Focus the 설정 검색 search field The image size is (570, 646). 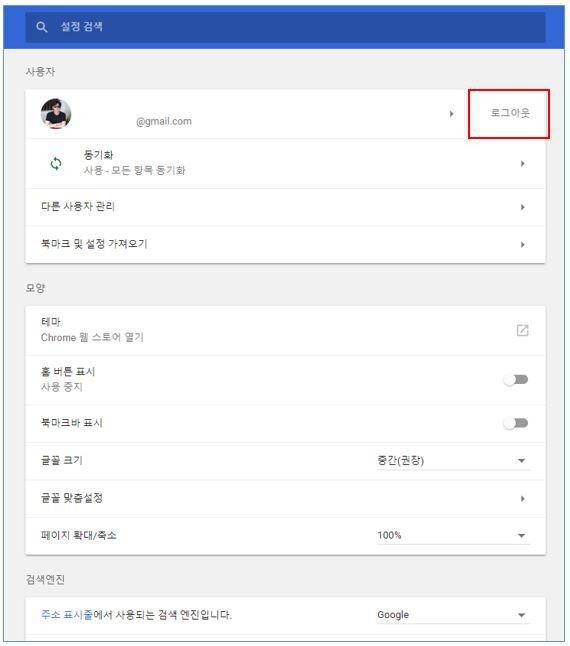(285, 27)
